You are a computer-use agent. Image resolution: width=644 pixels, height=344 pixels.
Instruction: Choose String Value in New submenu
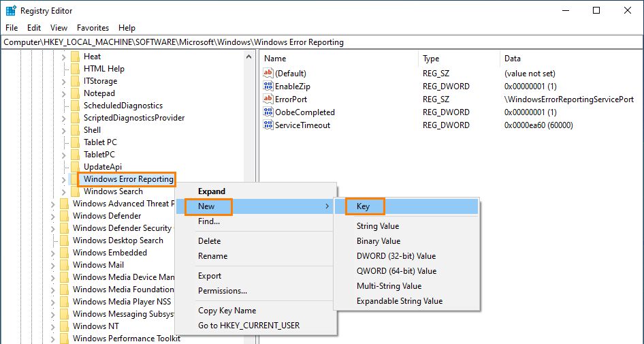click(x=406, y=226)
